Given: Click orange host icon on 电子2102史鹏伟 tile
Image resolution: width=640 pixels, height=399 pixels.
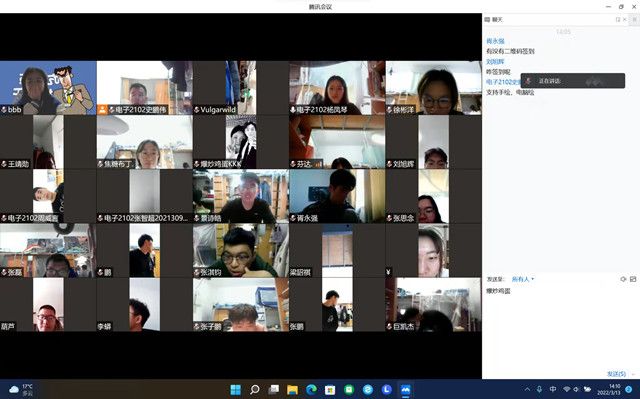Looking at the screenshot, I should (x=102, y=110).
